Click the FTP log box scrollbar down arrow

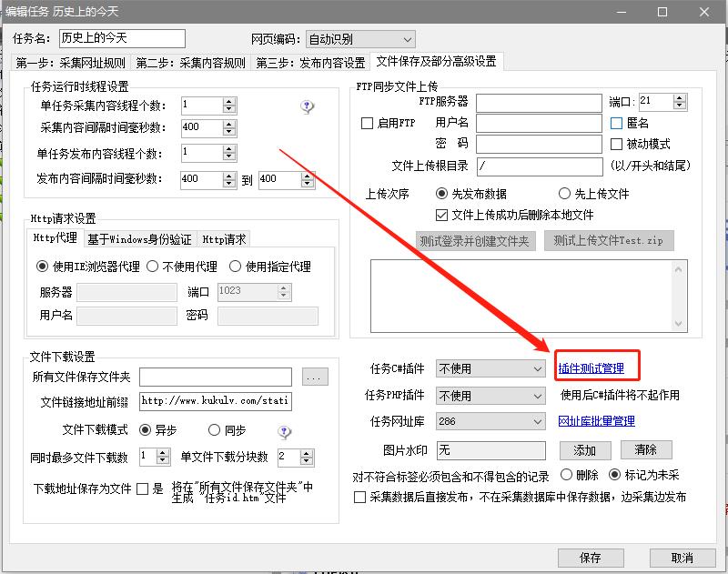[x=678, y=324]
